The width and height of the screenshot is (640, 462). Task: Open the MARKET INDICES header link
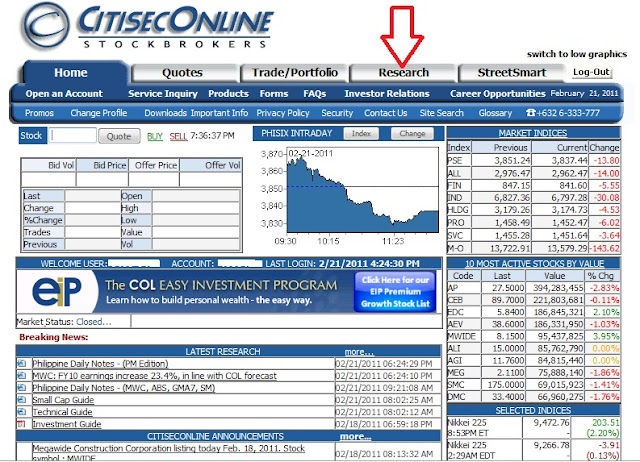tap(533, 133)
